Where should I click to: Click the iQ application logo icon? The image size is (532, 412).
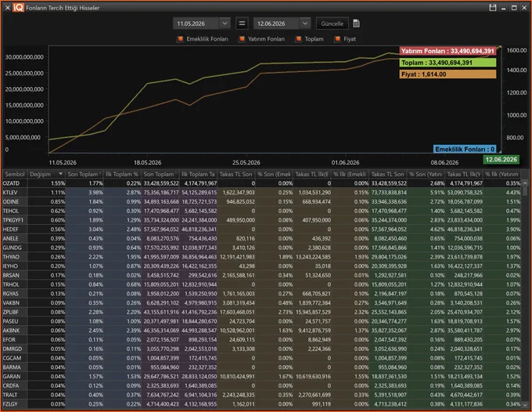(x=18, y=8)
